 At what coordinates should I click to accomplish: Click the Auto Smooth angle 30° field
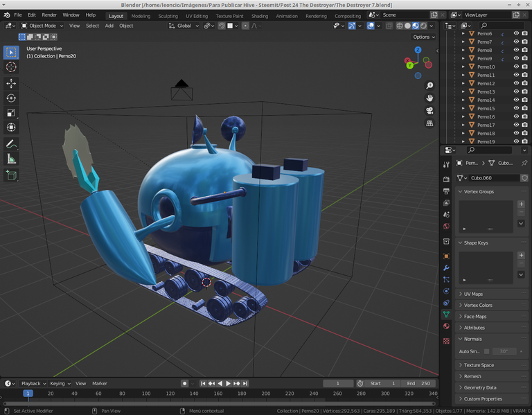point(504,351)
